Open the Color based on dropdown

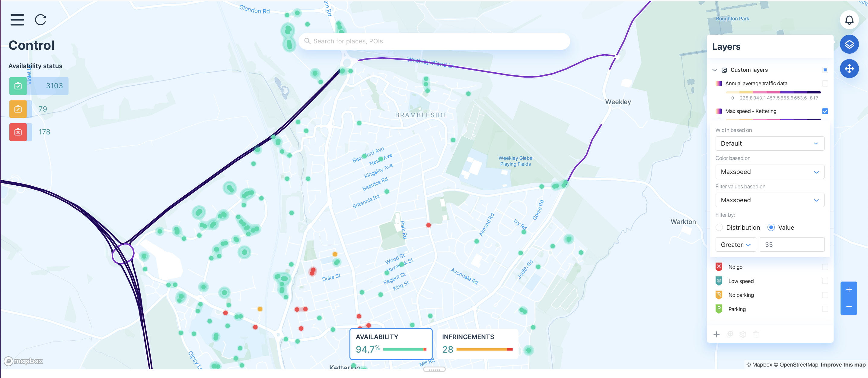769,172
